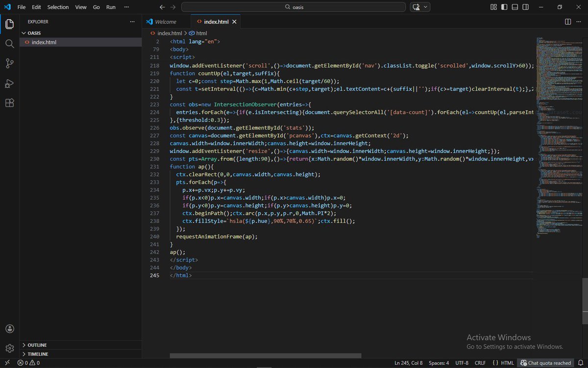The width and height of the screenshot is (588, 368).
Task: Click line number 245 in gutter
Action: tap(155, 275)
